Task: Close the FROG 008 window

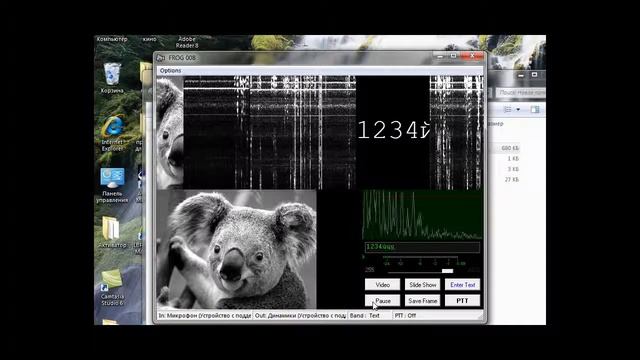Action: tap(472, 56)
